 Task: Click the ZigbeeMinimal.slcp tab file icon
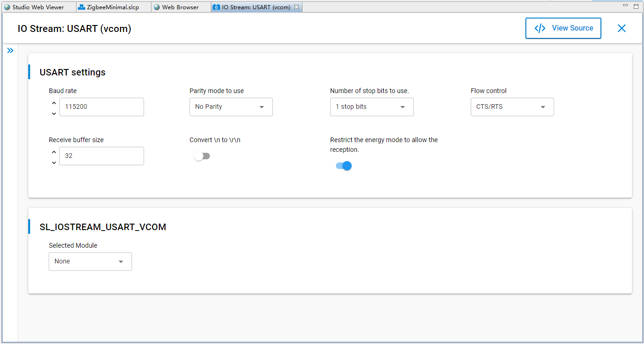click(81, 7)
